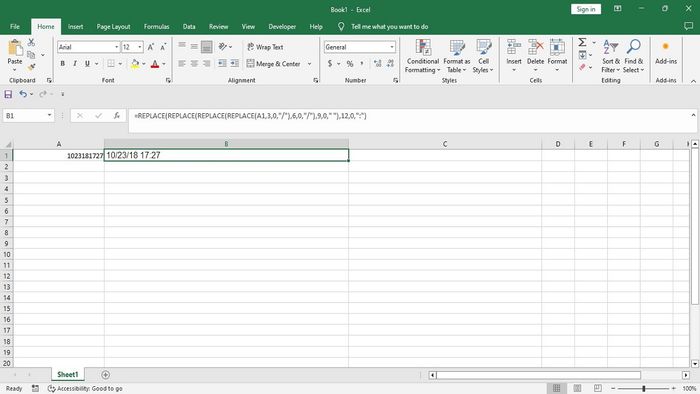Image resolution: width=700 pixels, height=394 pixels.
Task: Undo the last action
Action: (x=23, y=94)
